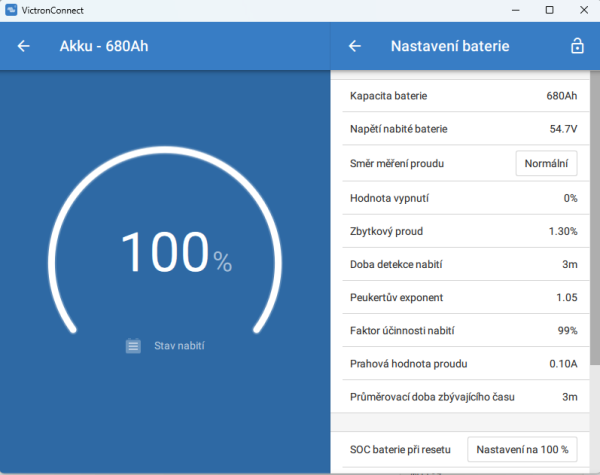This screenshot has width=600, height=475.
Task: Open the Směr měření proudu Normální dropdown
Action: point(546,163)
